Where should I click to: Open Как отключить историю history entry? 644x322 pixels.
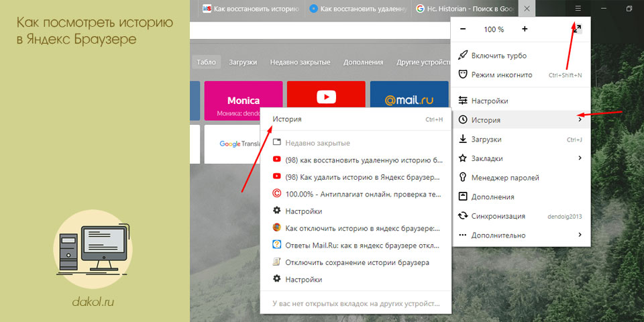tap(356, 228)
